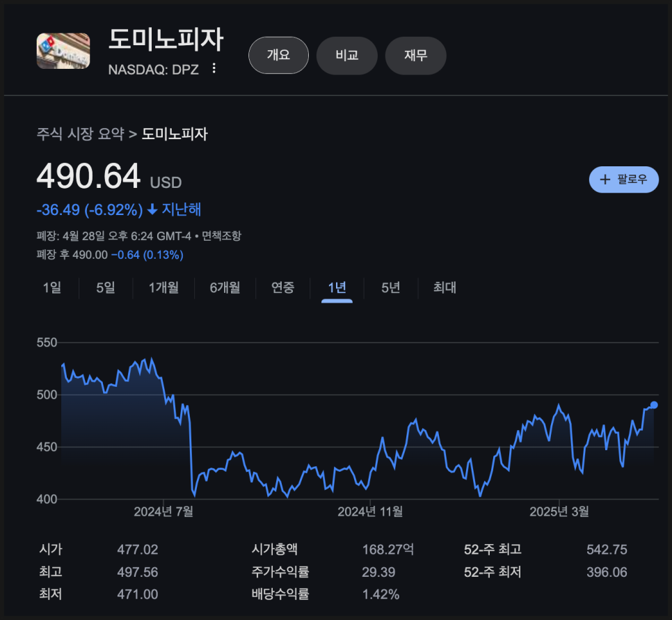Click the 490.64 price value
This screenshot has width=672, height=620.
89,176
